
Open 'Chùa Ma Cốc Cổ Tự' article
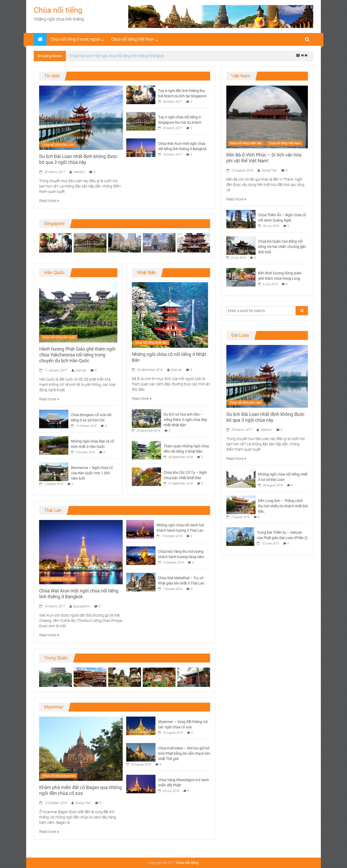[x=185, y=475]
